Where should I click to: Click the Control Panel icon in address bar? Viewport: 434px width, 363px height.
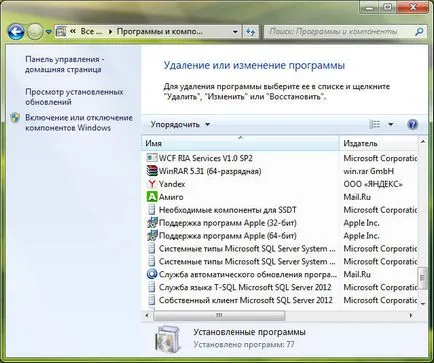(x=61, y=32)
